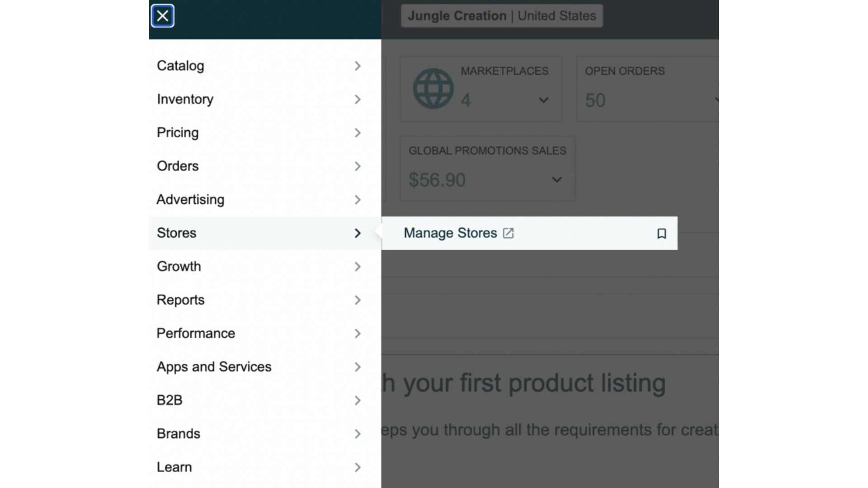Click the globe Marketplaces icon
The width and height of the screenshot is (868, 488).
coord(433,89)
